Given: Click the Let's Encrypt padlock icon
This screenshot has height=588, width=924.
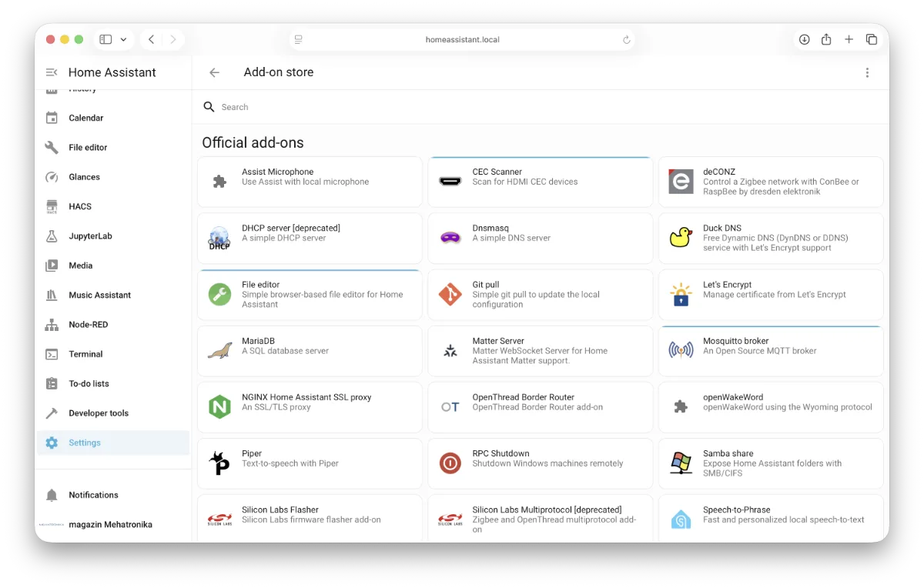Looking at the screenshot, I should (681, 295).
